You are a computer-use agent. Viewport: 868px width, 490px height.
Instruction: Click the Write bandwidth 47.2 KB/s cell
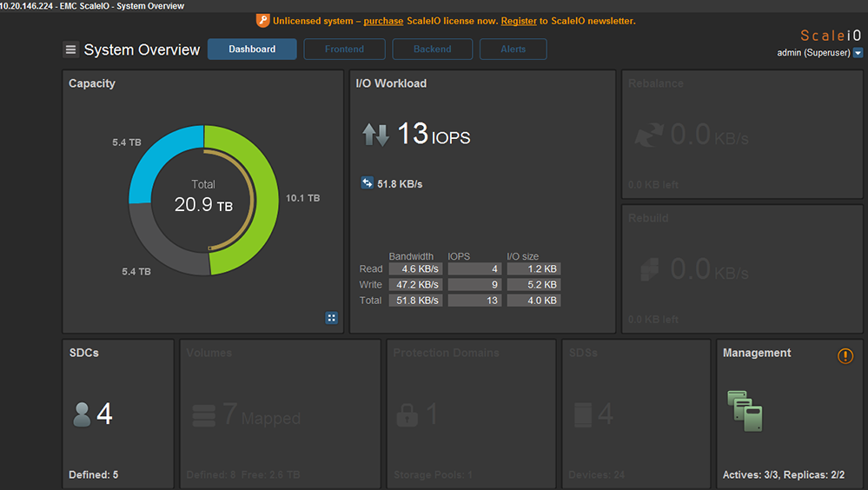coord(415,285)
